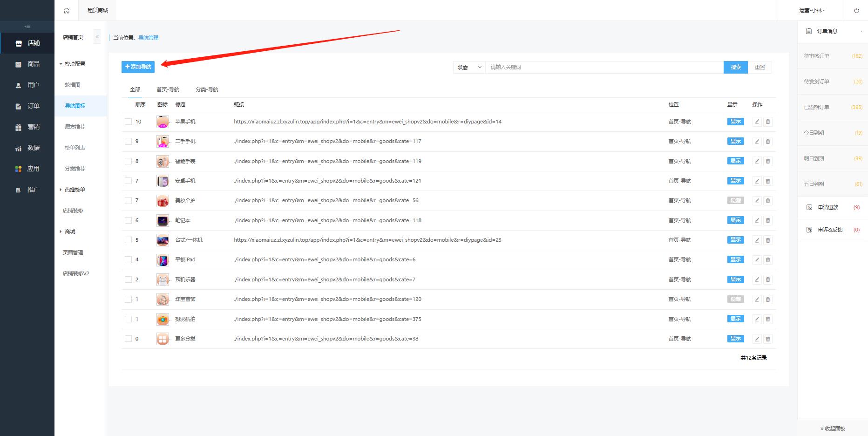
Task: Open the 苹果手机 icon thumbnail
Action: tap(163, 122)
